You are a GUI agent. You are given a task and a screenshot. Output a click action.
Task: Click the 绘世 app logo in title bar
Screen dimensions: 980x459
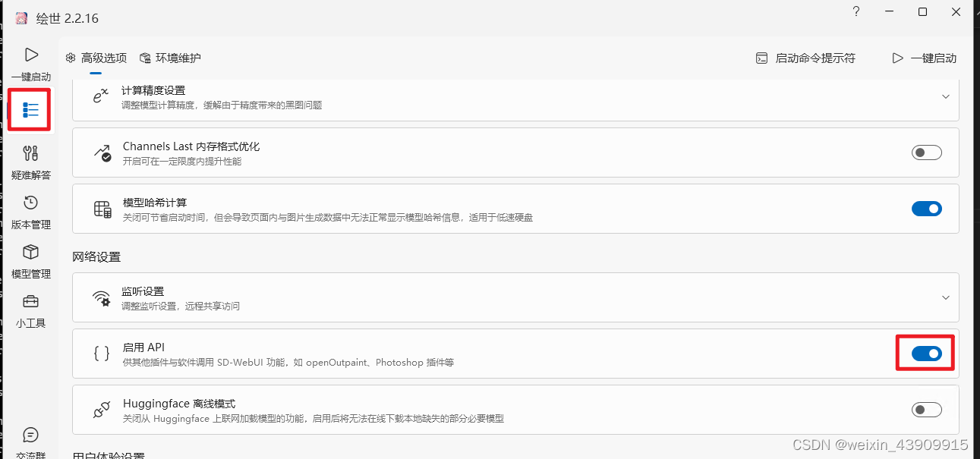click(21, 17)
